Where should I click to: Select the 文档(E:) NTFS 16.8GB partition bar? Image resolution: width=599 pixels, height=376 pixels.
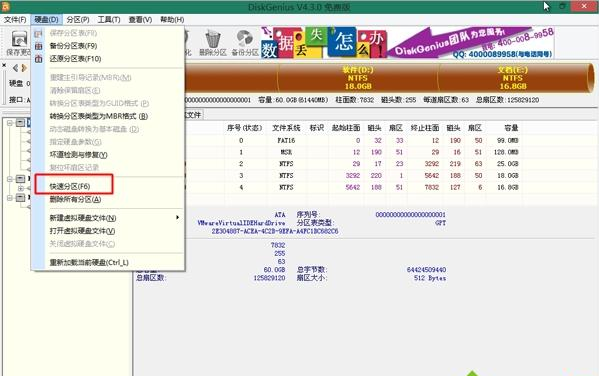[514, 78]
